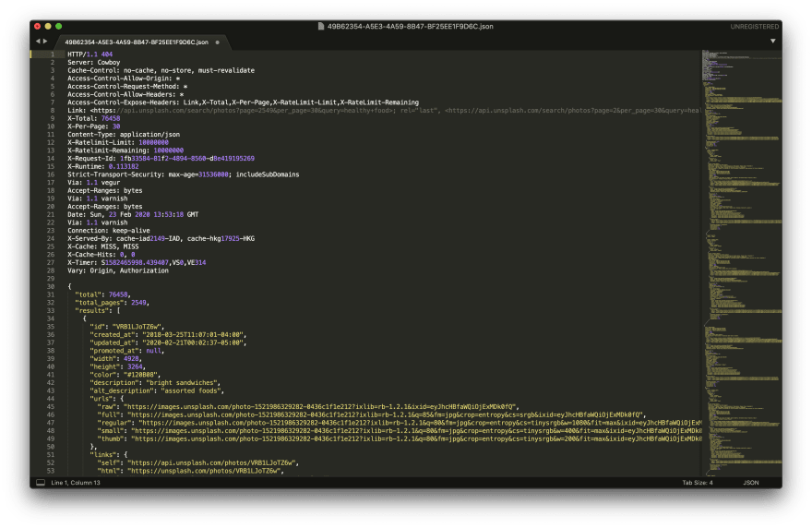Click the "thumb" image URL line
Image resolution: width=812 pixels, height=528 pixels.
tap(400, 439)
